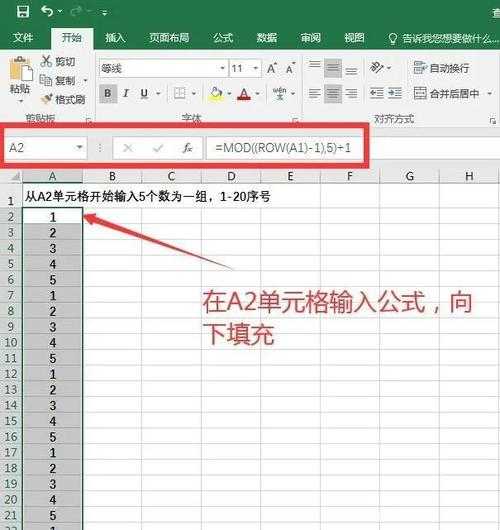Switch to the 页面布局 ribbon tab
The height and width of the screenshot is (530, 500).
169,38
